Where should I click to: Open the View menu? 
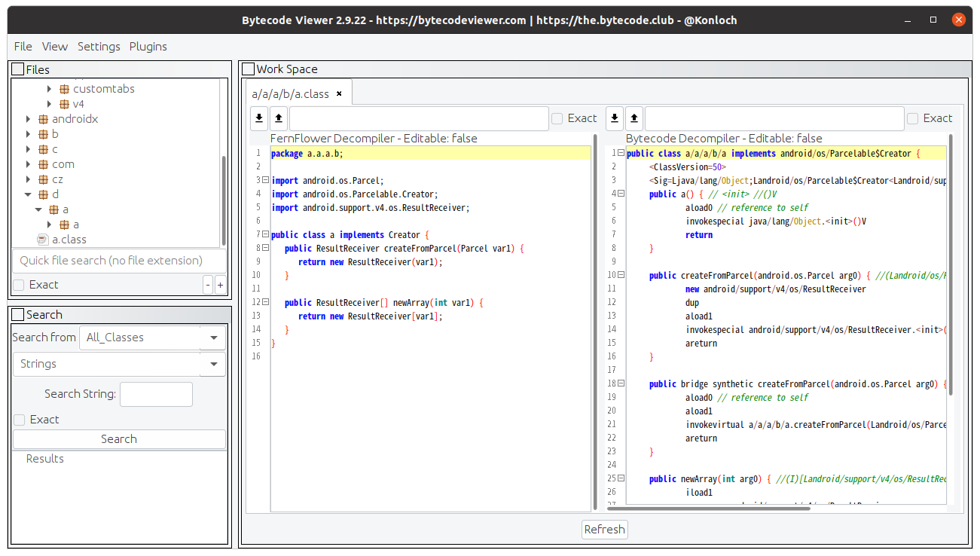55,47
